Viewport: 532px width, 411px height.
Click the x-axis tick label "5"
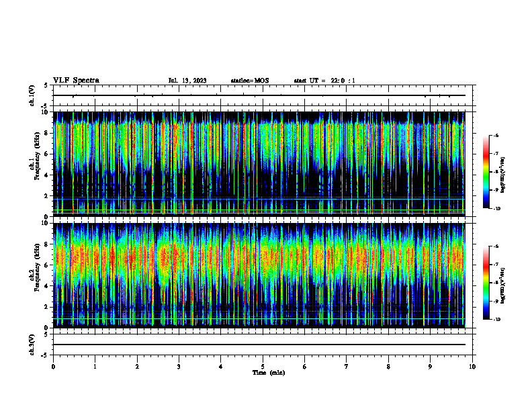(x=263, y=367)
